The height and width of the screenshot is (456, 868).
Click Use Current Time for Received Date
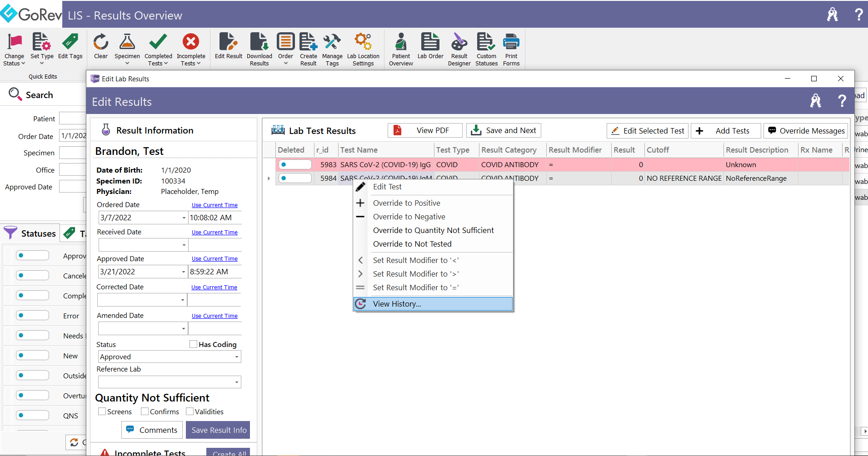(215, 233)
